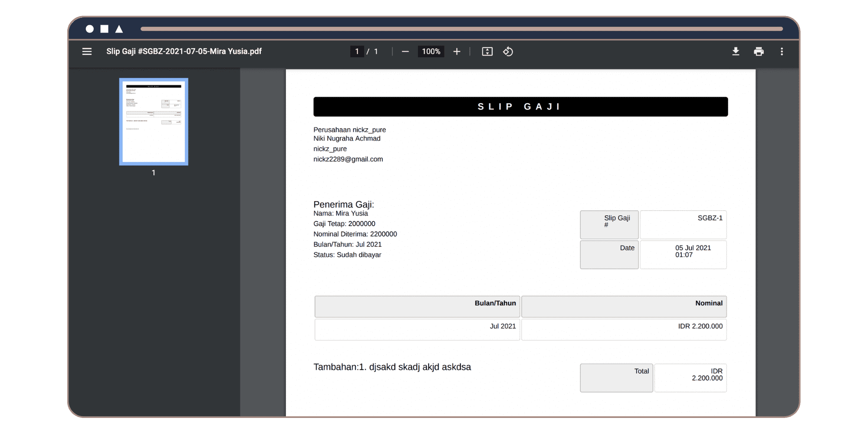868x434 pixels.
Task: Download the Slip Gaji PDF
Action: (736, 52)
